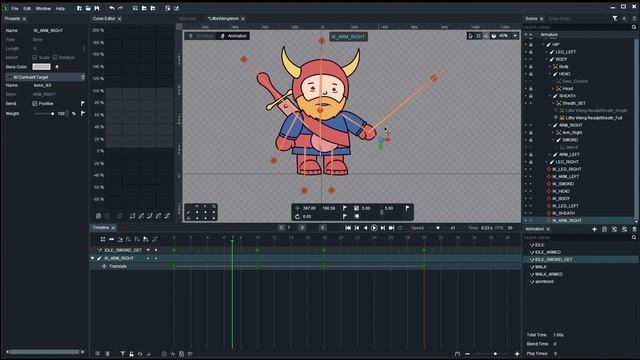Image resolution: width=640 pixels, height=360 pixels.
Task: Click the redo arrow icon
Action: (x=120, y=8)
